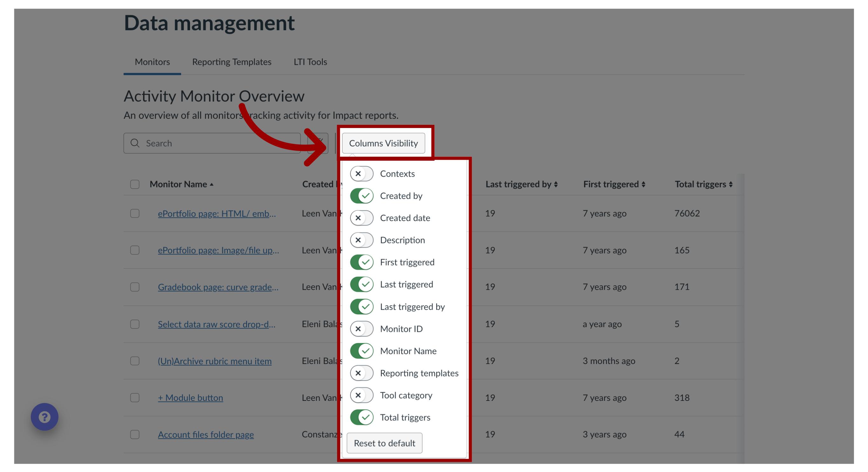Disable the Last triggered by toggle

[362, 307]
